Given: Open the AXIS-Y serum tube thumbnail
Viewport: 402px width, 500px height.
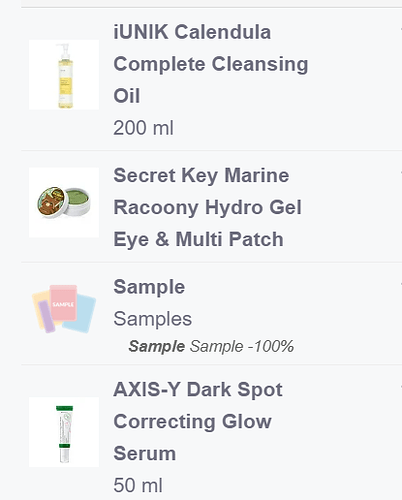Looking at the screenshot, I should point(64,432).
